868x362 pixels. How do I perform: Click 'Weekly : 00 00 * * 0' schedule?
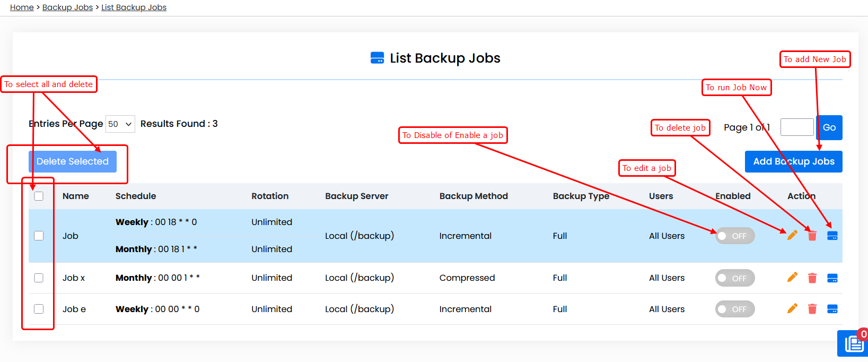click(157, 309)
